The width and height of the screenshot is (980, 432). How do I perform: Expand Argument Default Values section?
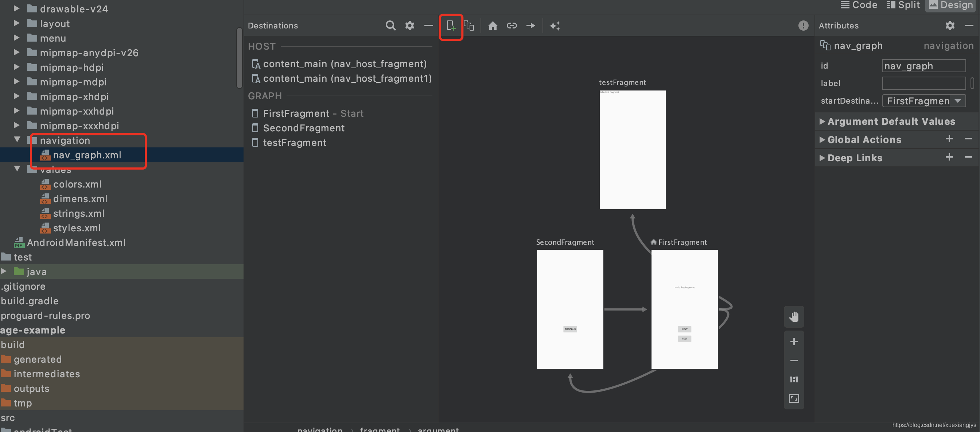822,121
